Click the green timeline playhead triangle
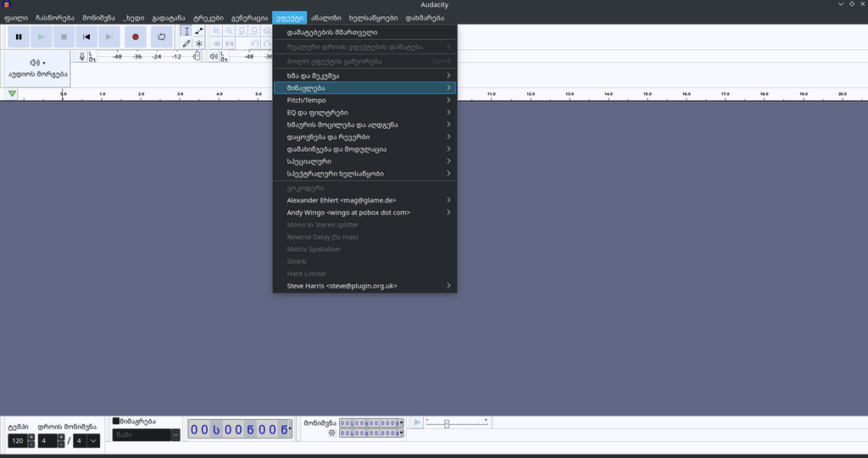 [12, 94]
